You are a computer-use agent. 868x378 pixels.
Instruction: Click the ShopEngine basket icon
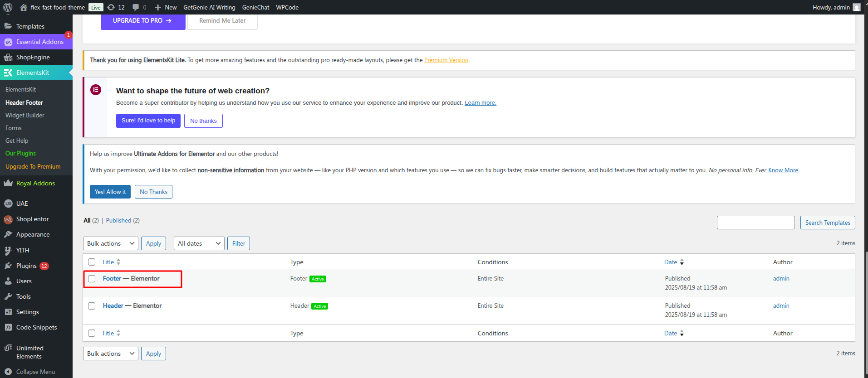click(x=8, y=57)
